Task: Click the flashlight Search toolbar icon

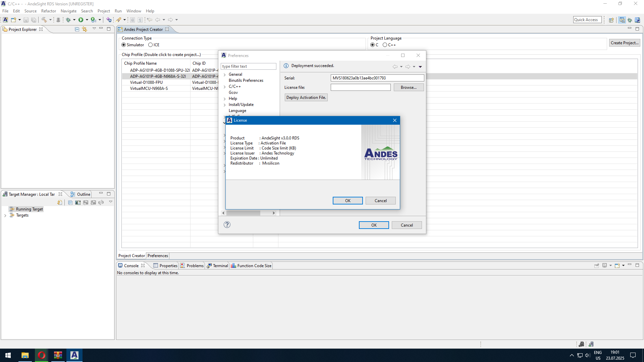Action: point(119,20)
